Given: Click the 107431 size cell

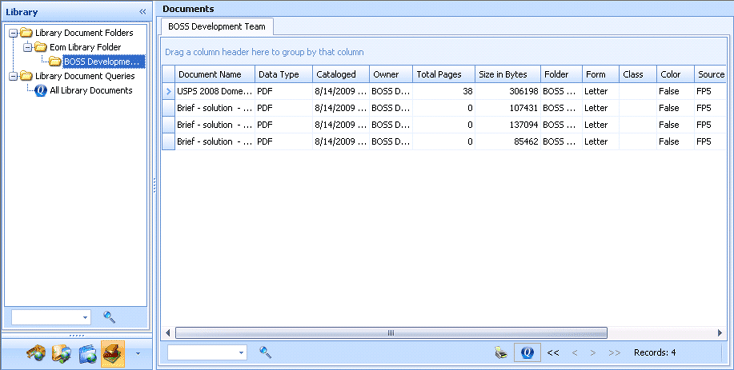Looking at the screenshot, I should 508,108.
